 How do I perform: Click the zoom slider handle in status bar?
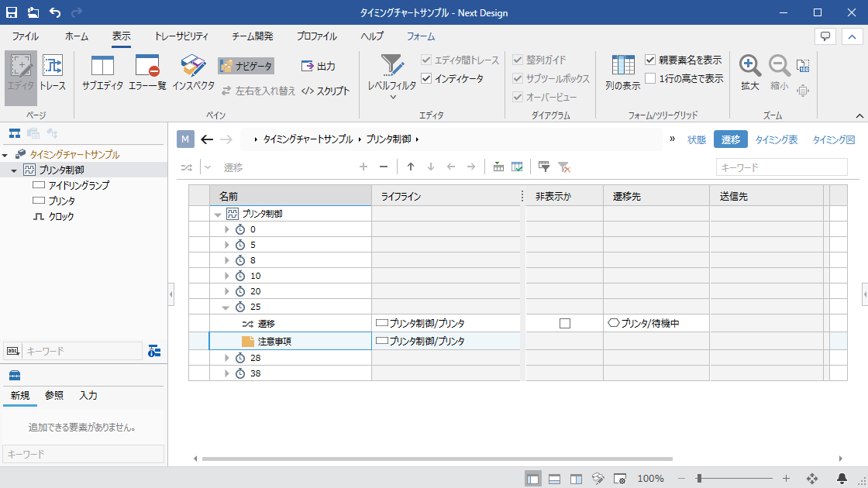pyautogui.click(x=699, y=479)
